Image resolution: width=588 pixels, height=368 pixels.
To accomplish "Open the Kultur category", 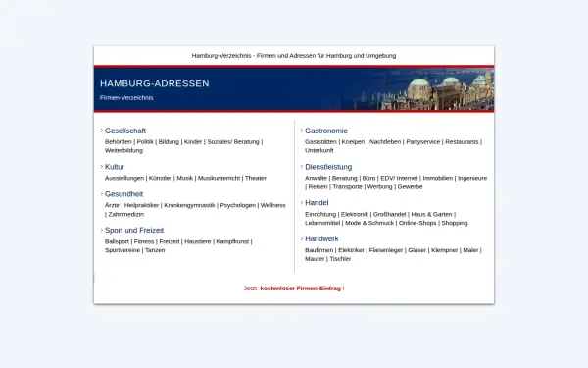I will click(115, 167).
